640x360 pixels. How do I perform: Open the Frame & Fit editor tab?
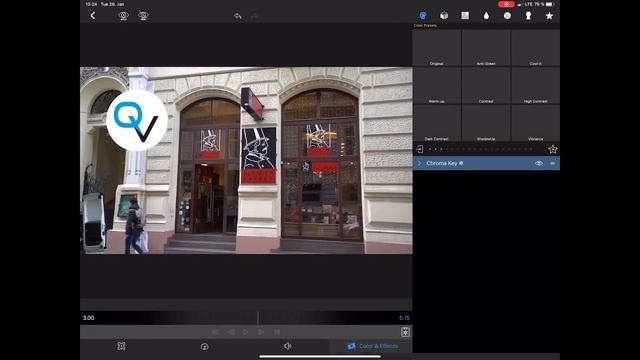point(121,346)
